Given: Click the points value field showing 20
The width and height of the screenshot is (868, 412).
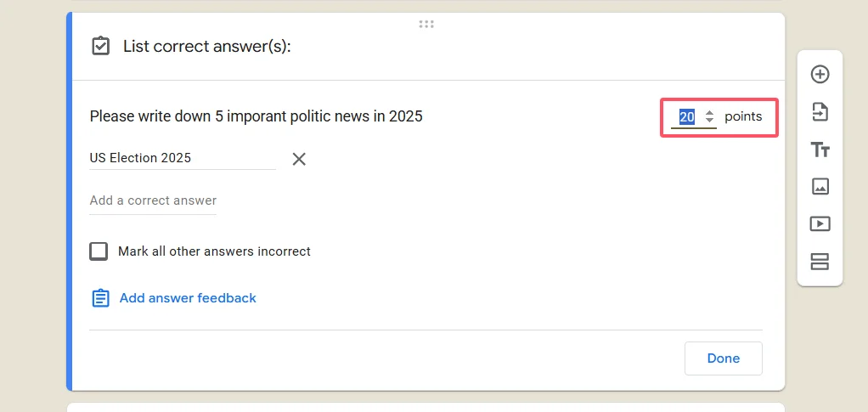Looking at the screenshot, I should 687,117.
